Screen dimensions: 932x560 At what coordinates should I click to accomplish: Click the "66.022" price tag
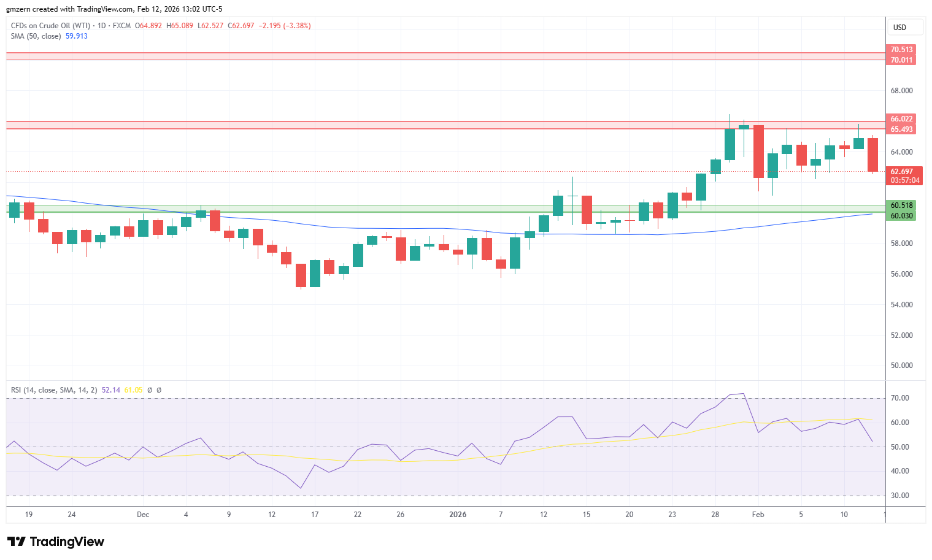901,119
